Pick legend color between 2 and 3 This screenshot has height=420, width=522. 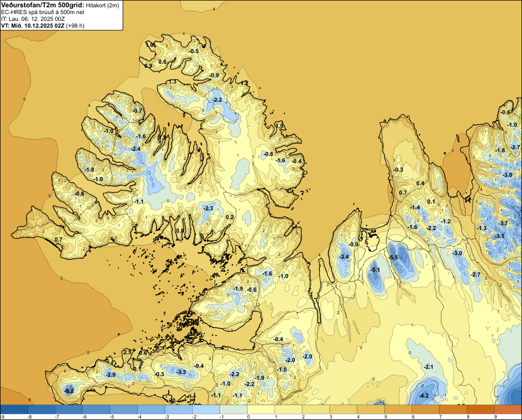pos(316,409)
